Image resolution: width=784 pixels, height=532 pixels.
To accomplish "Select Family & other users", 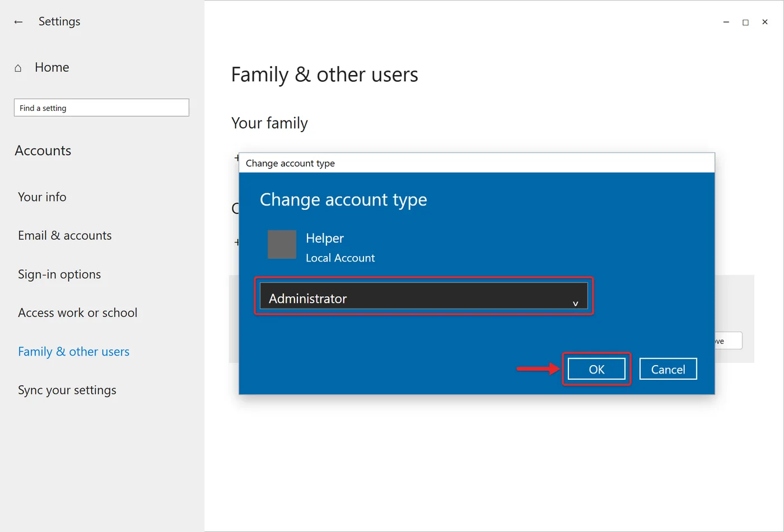I will (x=74, y=352).
